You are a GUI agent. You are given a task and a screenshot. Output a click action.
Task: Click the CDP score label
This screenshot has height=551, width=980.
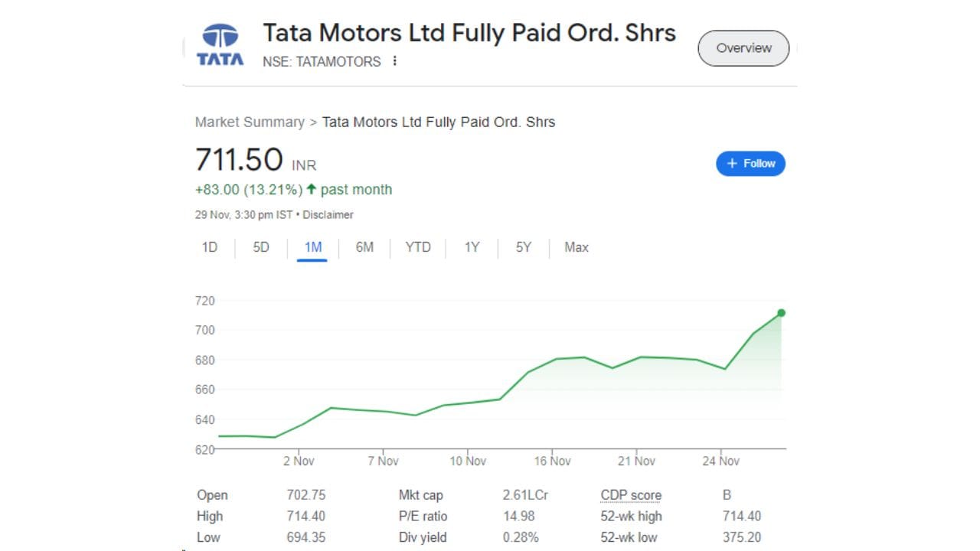[631, 495]
